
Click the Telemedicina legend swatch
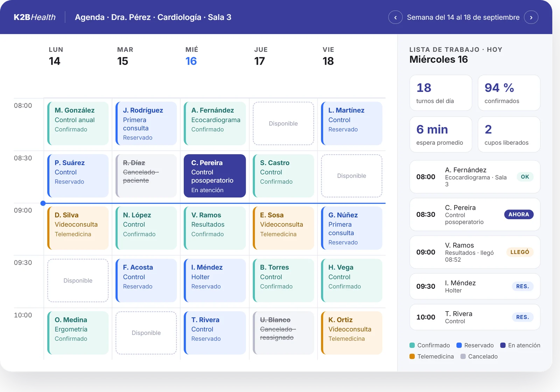point(412,356)
